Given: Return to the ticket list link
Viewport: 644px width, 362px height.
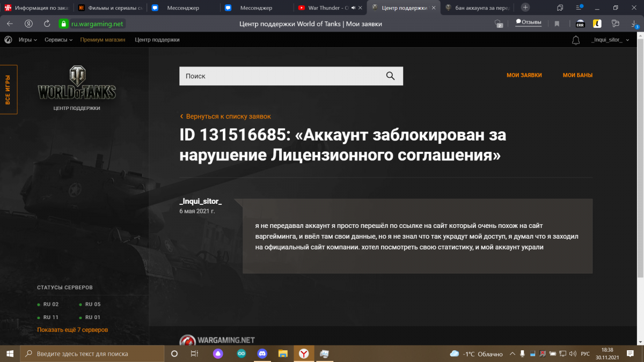Looking at the screenshot, I should [x=228, y=116].
